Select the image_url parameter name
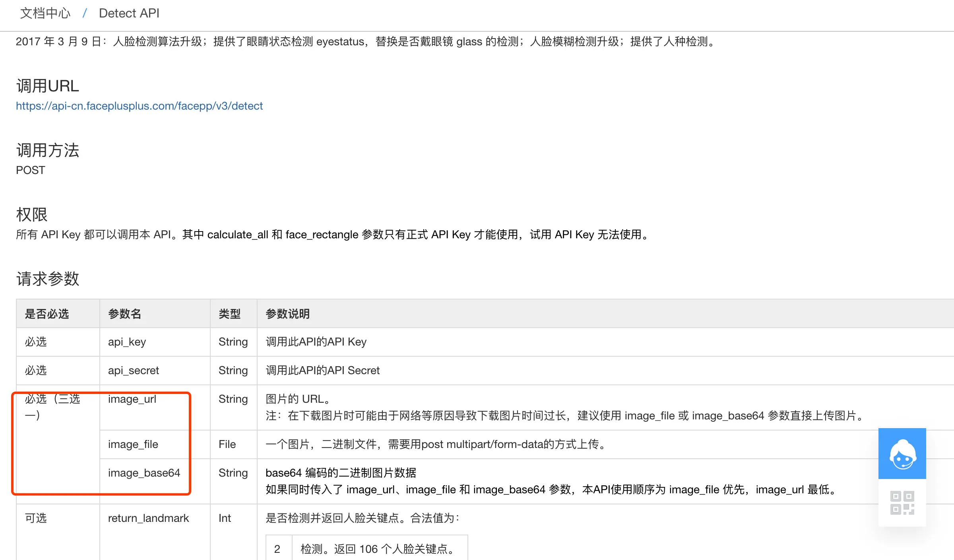This screenshot has width=954, height=560. 132,399
